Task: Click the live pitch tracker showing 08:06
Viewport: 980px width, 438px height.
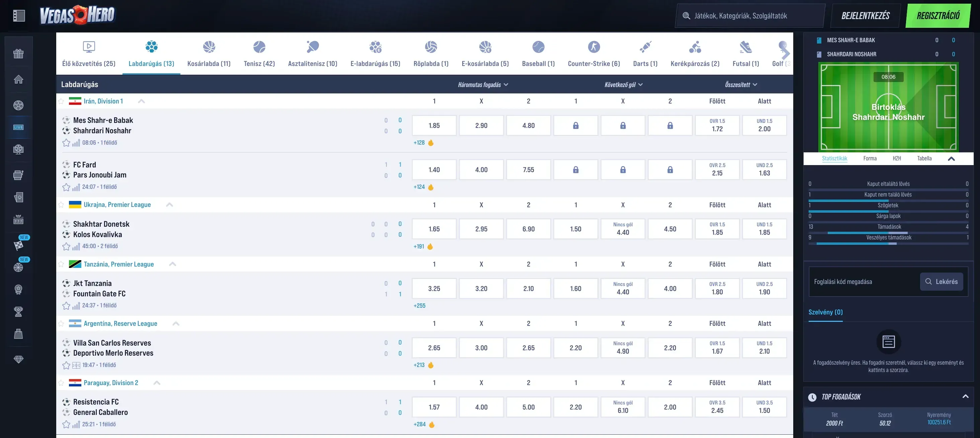Action: (888, 107)
